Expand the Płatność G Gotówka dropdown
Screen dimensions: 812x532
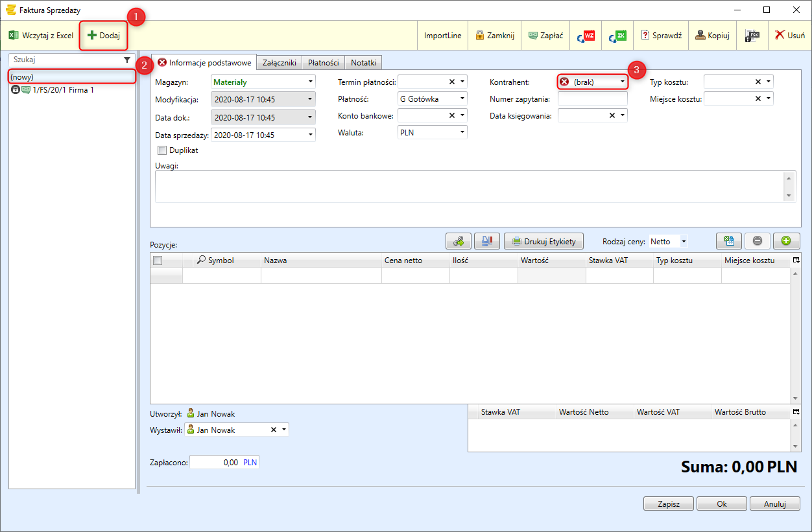coord(462,99)
